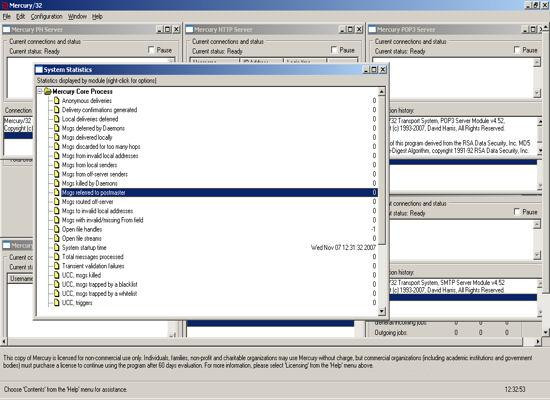550x400 pixels.
Task: Click the UCC, msgs killed page icon
Action: (56, 275)
